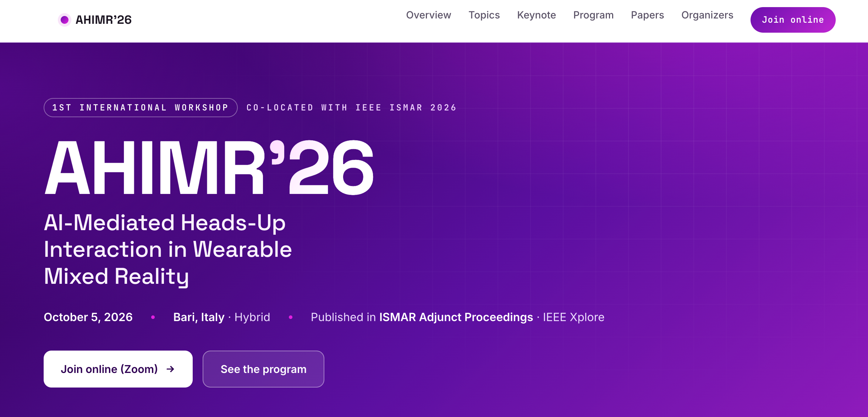Click the Bari, Italy location text
This screenshot has width=868, height=417.
199,317
